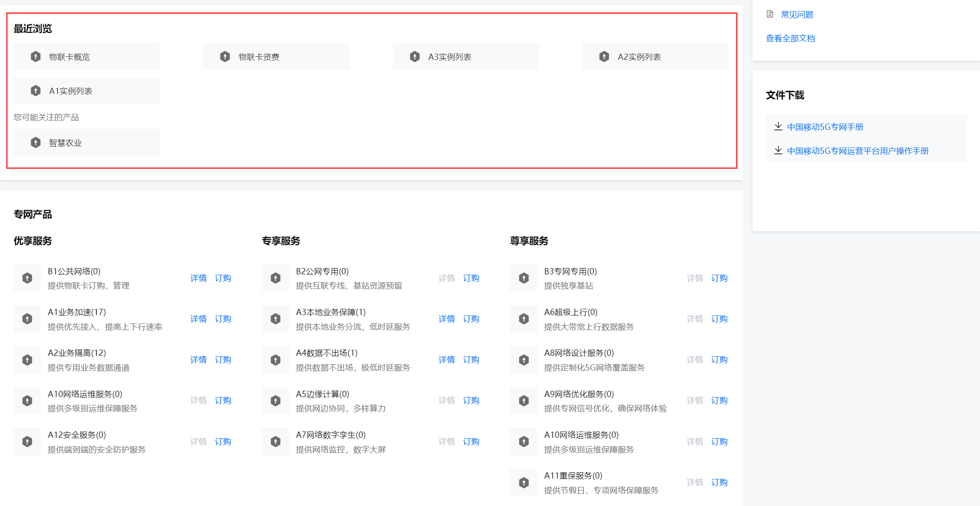The width and height of the screenshot is (980, 506).
Task: Click 订购 for B3专网专用
Action: point(719,278)
